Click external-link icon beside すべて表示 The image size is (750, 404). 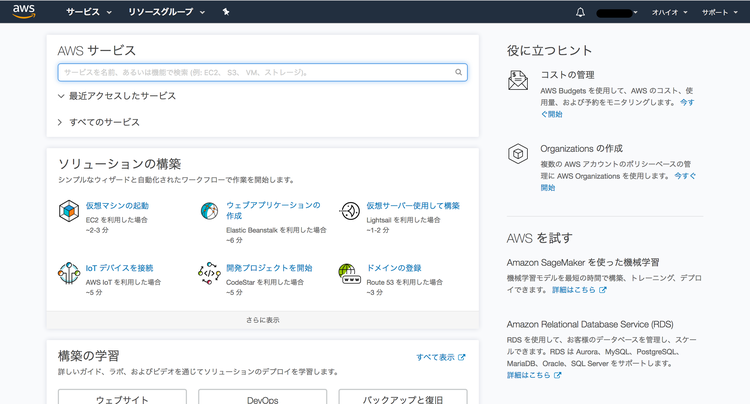[462, 357]
